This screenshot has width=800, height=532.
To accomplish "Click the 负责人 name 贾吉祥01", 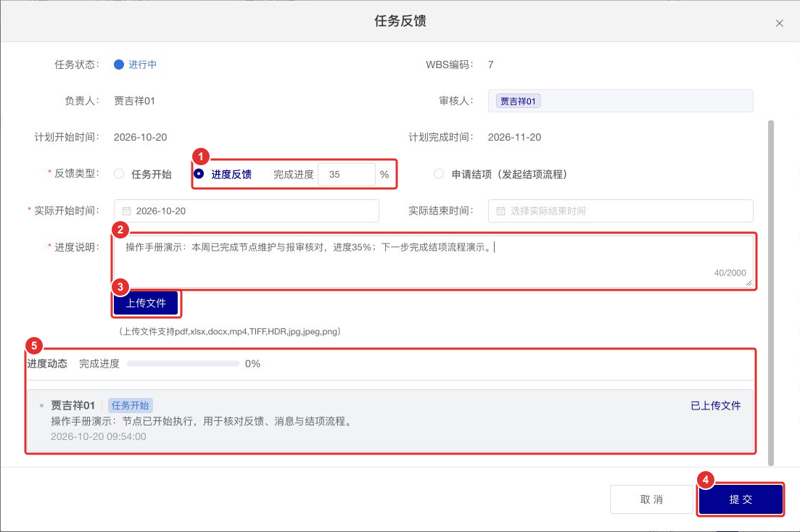I will pyautogui.click(x=134, y=101).
